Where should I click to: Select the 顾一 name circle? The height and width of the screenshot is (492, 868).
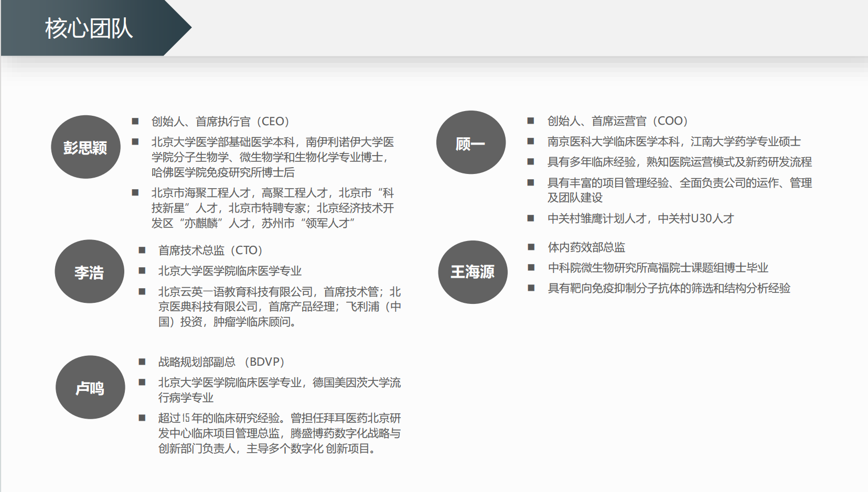(x=470, y=143)
